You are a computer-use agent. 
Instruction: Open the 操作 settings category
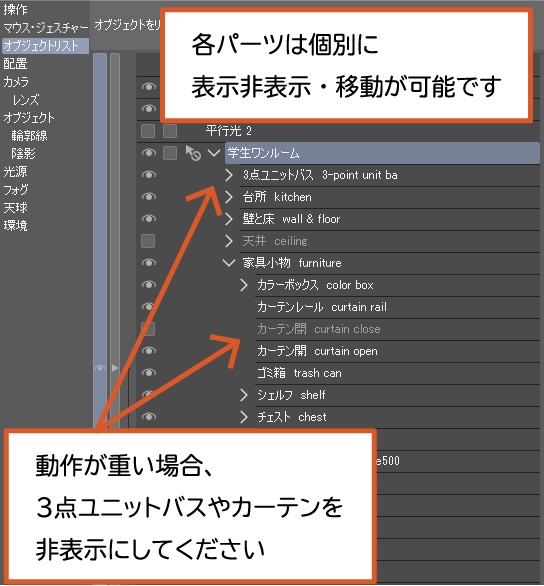15,9
